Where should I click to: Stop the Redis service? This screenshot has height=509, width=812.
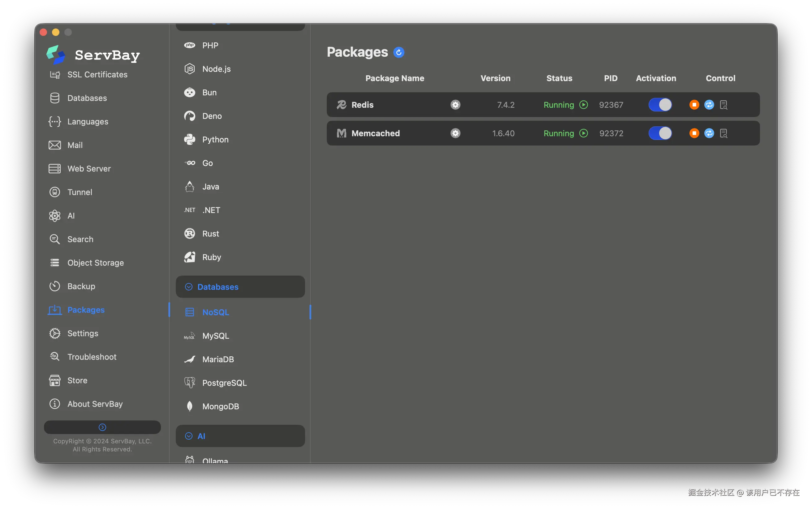click(694, 105)
